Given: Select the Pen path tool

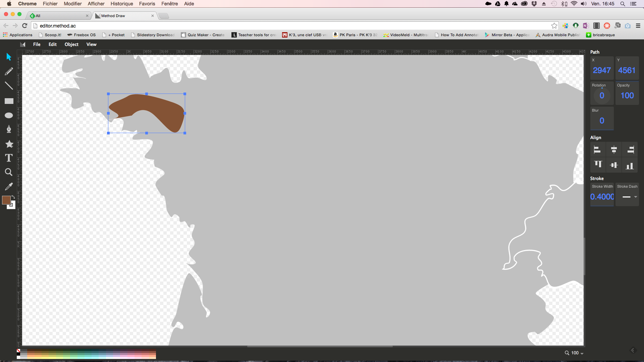Looking at the screenshot, I should (9, 129).
